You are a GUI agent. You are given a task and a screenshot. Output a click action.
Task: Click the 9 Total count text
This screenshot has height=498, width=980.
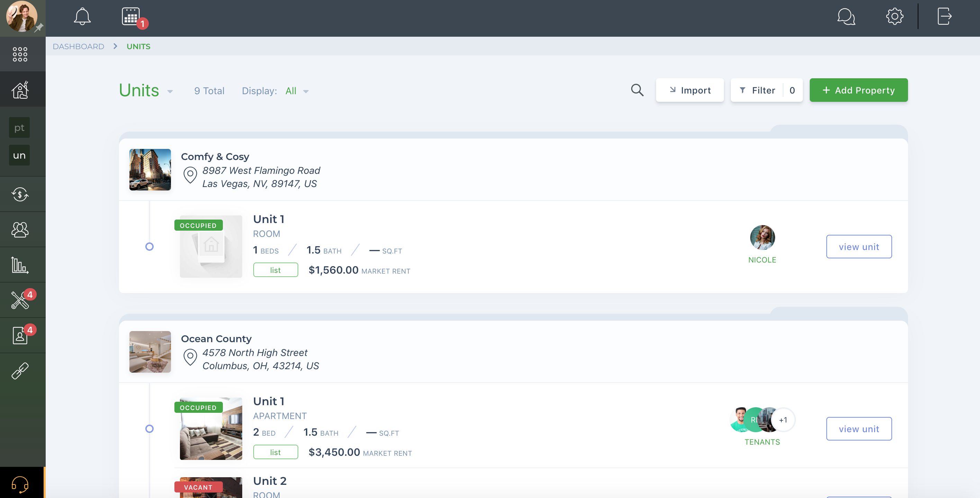209,91
